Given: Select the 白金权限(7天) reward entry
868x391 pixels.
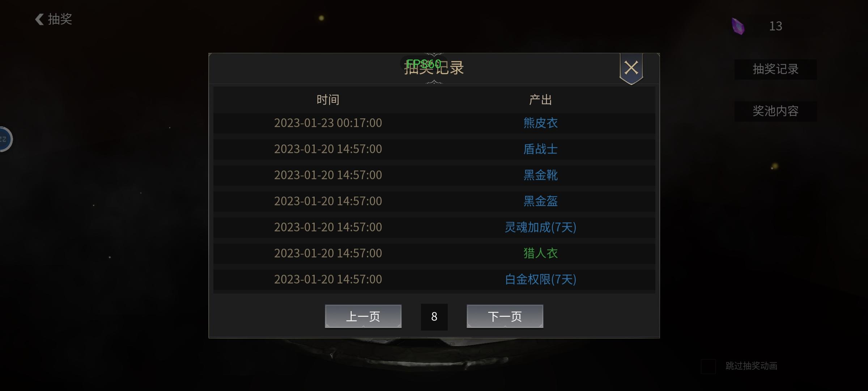Looking at the screenshot, I should click(x=541, y=279).
